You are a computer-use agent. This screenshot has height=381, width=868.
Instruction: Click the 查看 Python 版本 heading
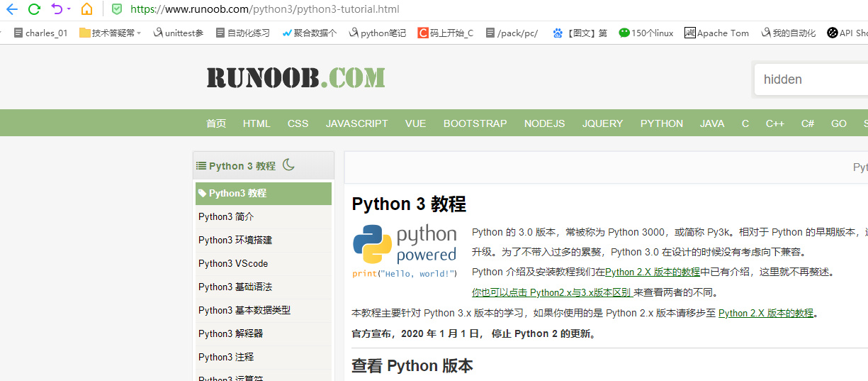[x=412, y=366]
